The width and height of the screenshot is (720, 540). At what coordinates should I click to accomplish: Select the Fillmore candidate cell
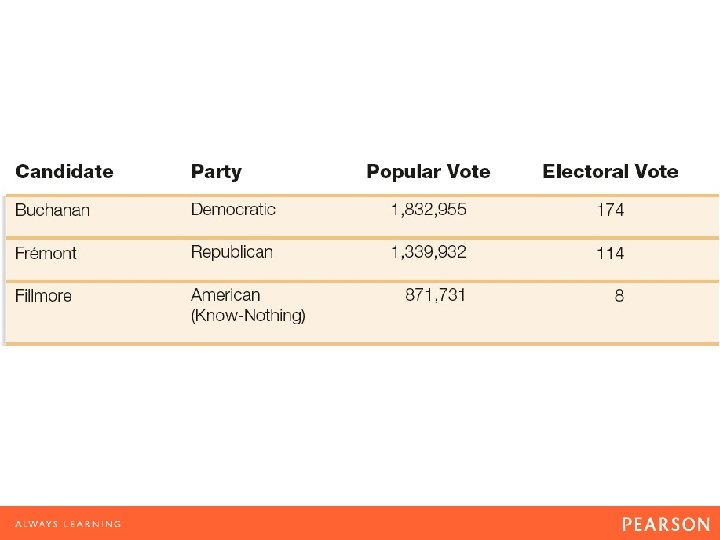click(43, 296)
